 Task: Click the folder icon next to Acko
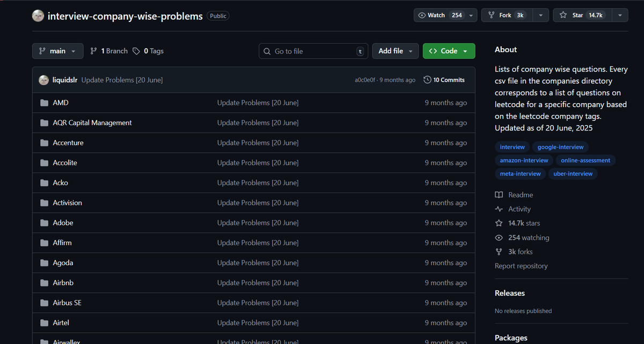click(45, 183)
